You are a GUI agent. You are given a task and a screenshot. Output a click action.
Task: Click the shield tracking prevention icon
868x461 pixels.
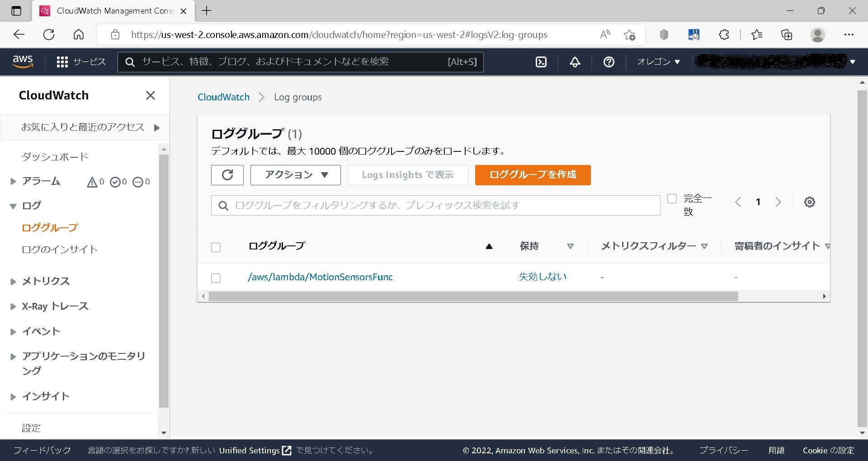pos(664,34)
